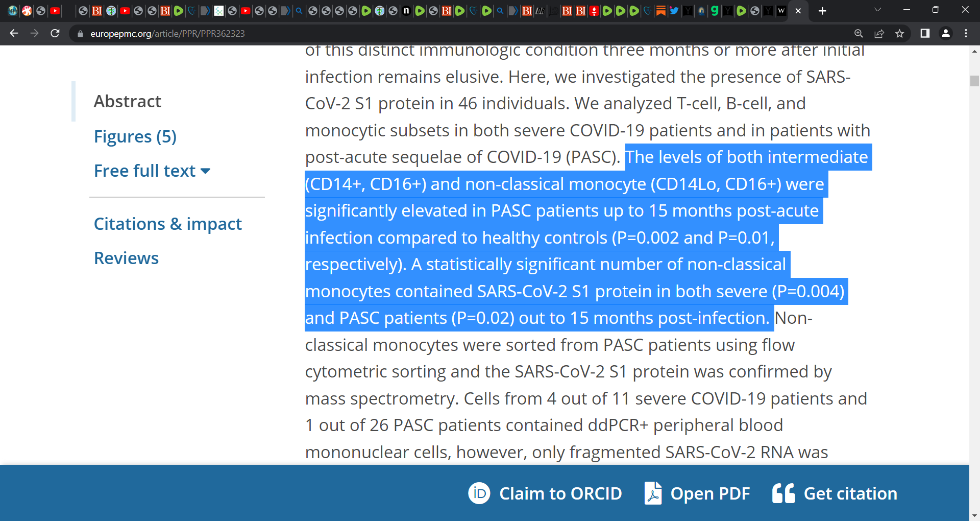Reload the page with the refresh icon

pyautogui.click(x=55, y=34)
